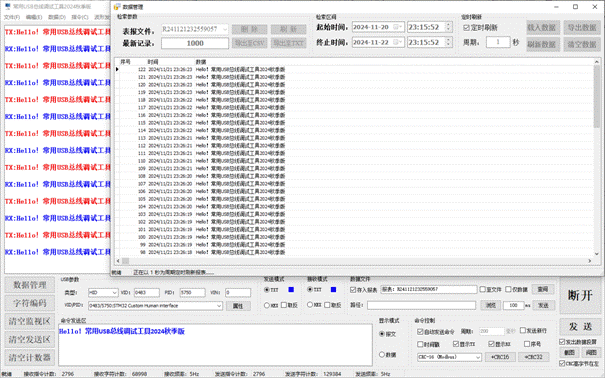Click the blue send-mode color swatch
Screen dimensions: 605x378
(291, 290)
